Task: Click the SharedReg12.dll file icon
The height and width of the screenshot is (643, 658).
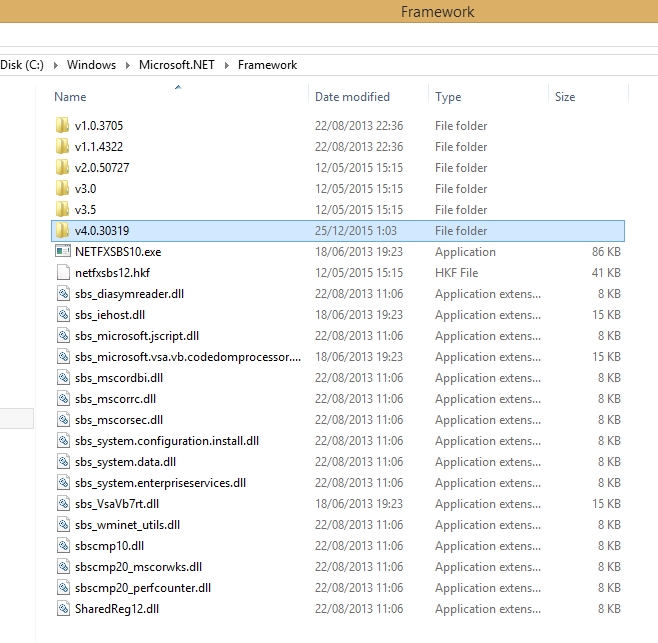Action: 63,608
